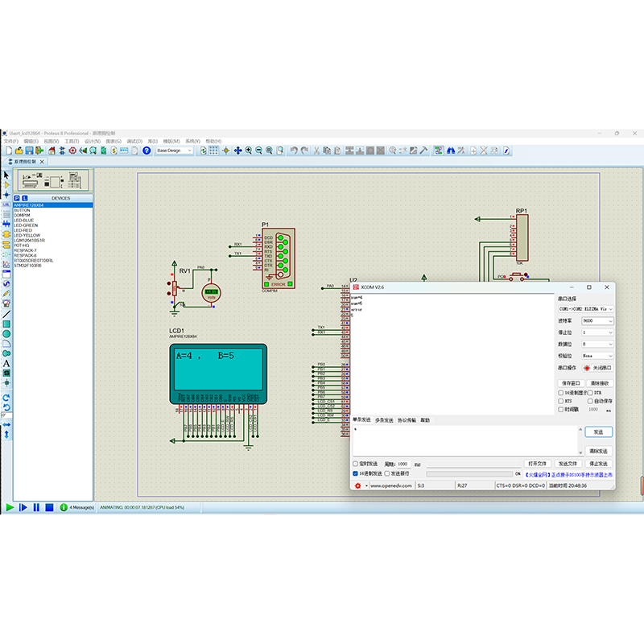Open the Base Design combo box

coord(175,151)
